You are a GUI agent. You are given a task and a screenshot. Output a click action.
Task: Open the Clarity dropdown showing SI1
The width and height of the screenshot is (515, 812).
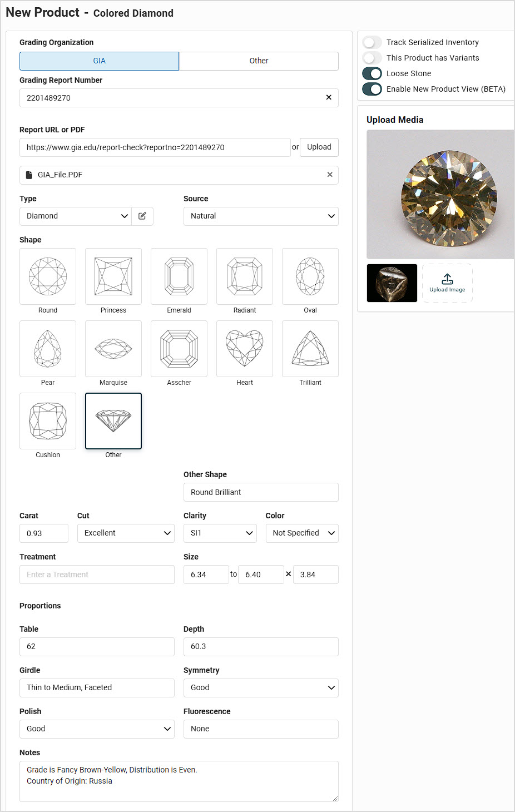click(x=220, y=533)
